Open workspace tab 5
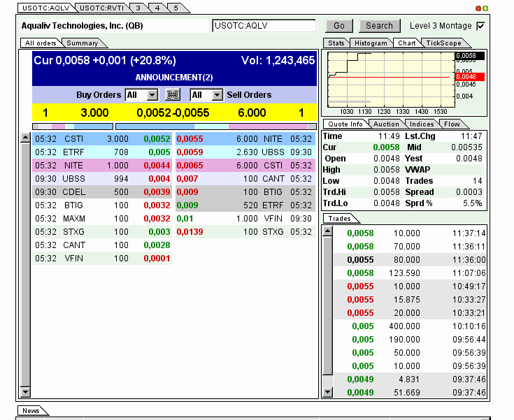The width and height of the screenshot is (514, 420). (x=176, y=8)
